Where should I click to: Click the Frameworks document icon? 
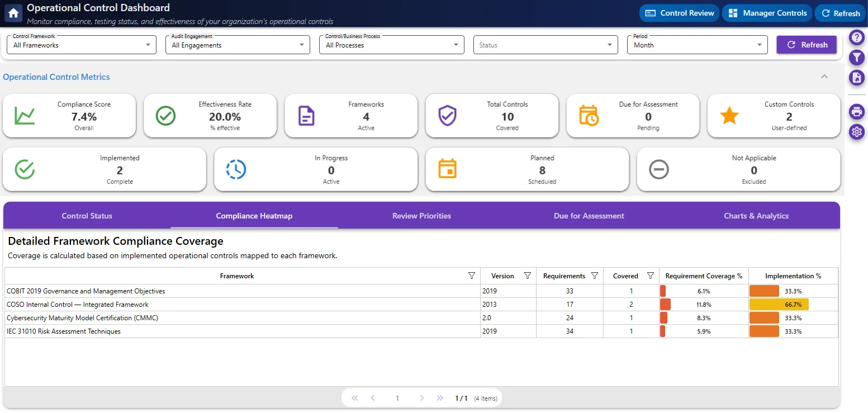coord(306,116)
